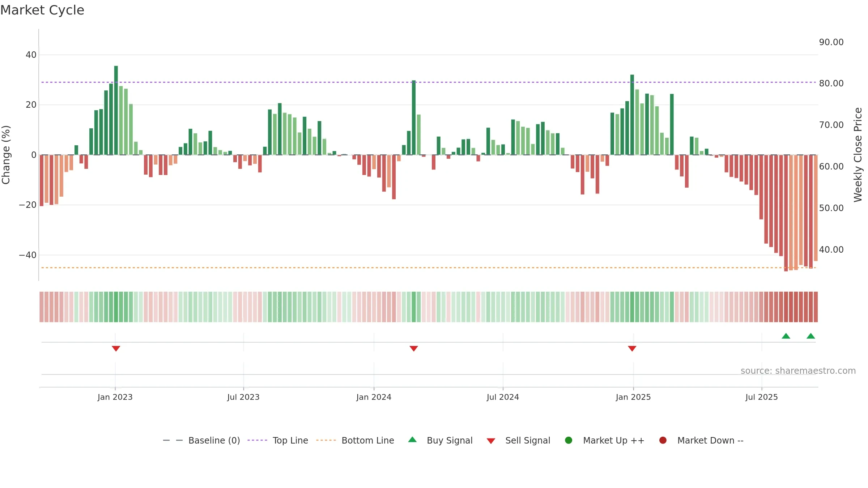Select the sell signal marker near Jan 2025
The height and width of the screenshot is (488, 868).
[632, 348]
